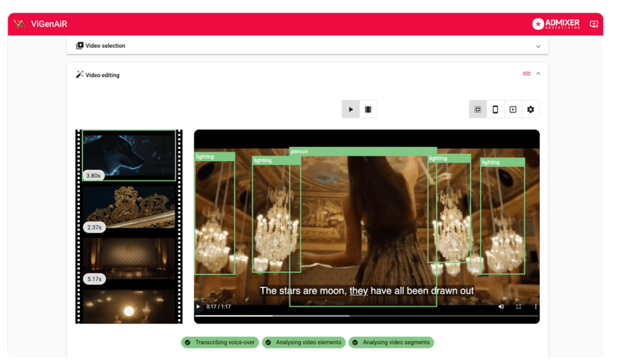Play the video in the player
Image resolution: width=619 pixels, height=364 pixels.
tap(198, 307)
